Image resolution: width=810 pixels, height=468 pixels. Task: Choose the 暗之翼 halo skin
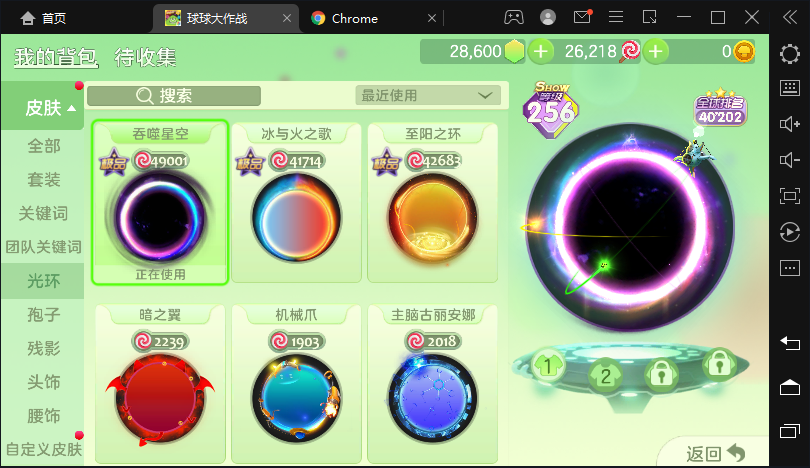coord(160,384)
